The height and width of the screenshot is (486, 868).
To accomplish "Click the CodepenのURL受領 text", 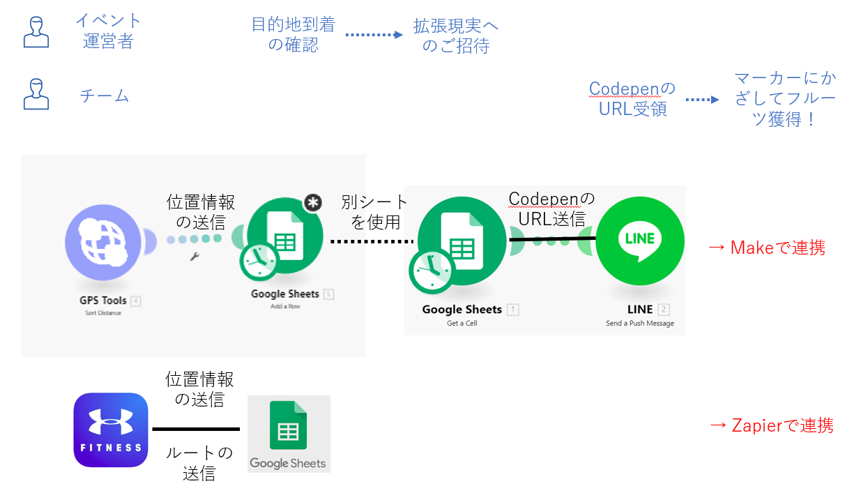I will [x=632, y=99].
